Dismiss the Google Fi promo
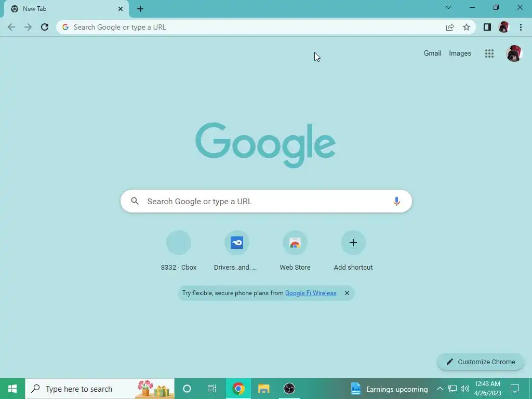 [347, 293]
